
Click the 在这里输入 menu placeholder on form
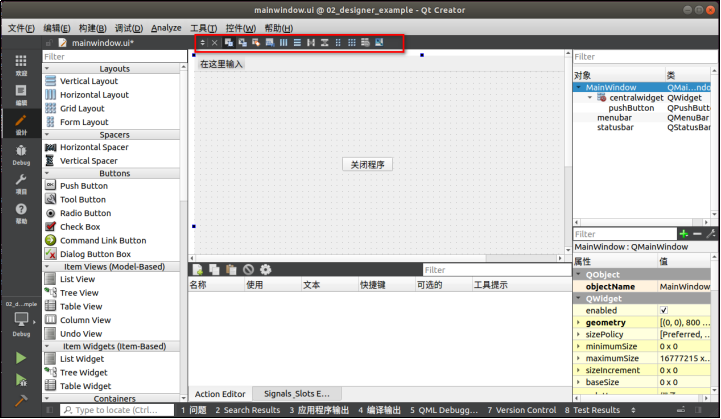pos(221,64)
